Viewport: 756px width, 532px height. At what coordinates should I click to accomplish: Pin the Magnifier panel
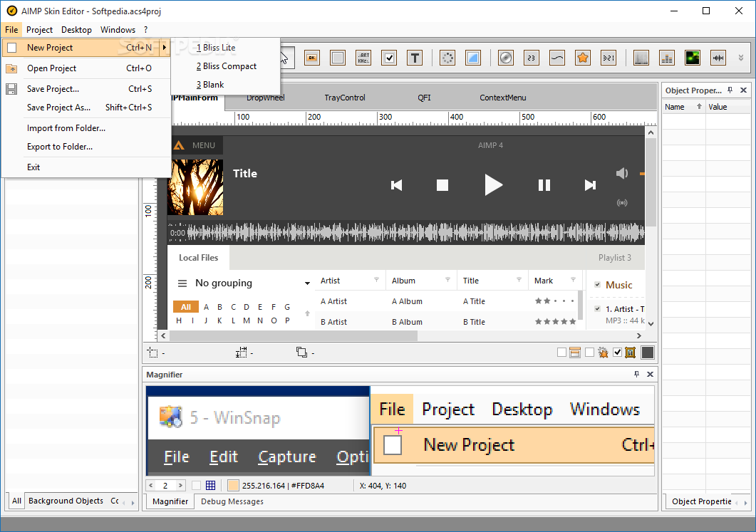pyautogui.click(x=636, y=375)
